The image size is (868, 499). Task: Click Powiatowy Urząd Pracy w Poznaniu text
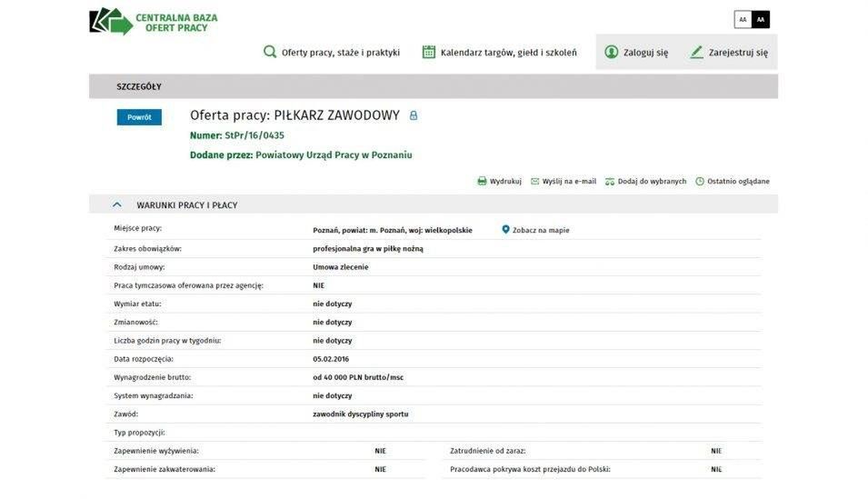pos(334,155)
